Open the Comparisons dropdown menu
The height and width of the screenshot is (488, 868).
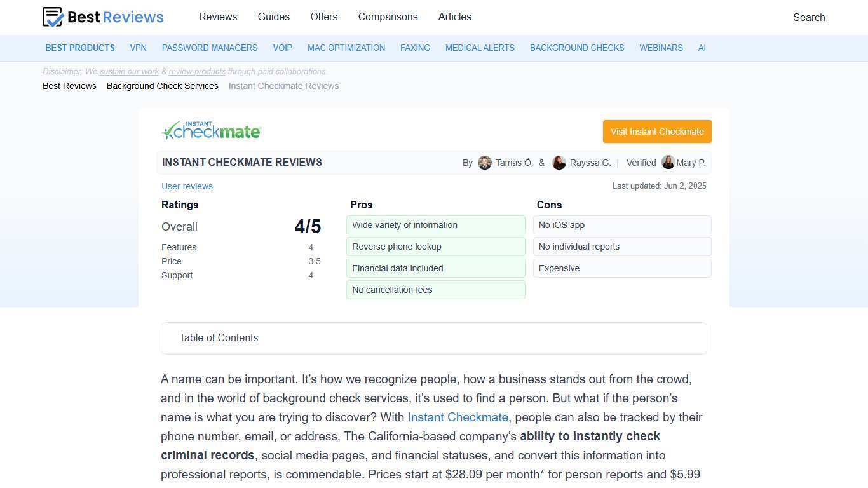click(x=388, y=17)
